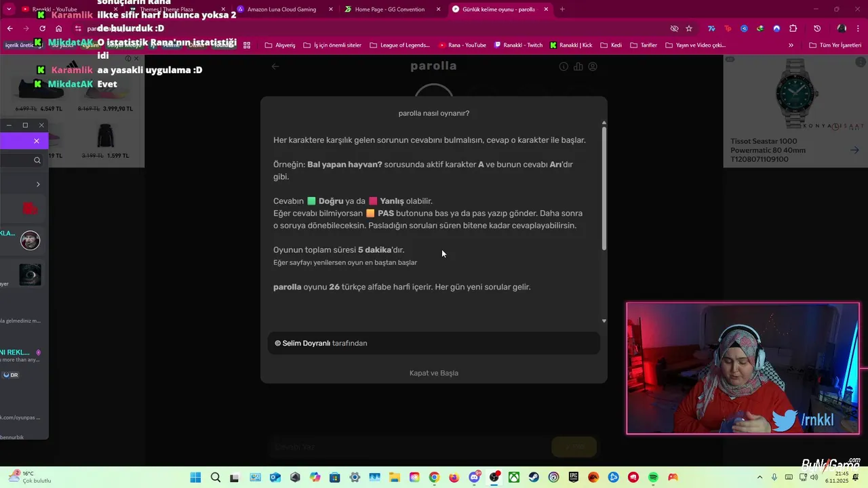Open Steam from the taskbar
Image resolution: width=868 pixels, height=488 pixels.
(x=534, y=477)
